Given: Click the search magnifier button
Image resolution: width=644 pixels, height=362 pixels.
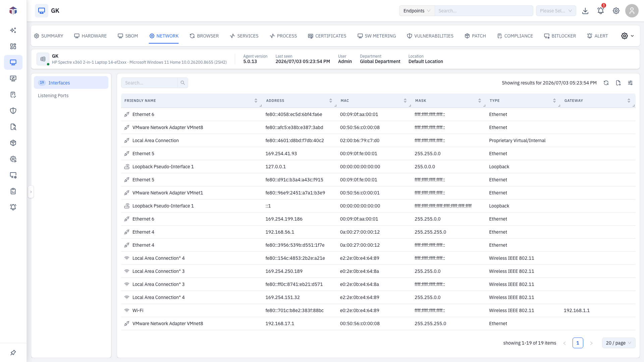Looking at the screenshot, I should tap(183, 83).
